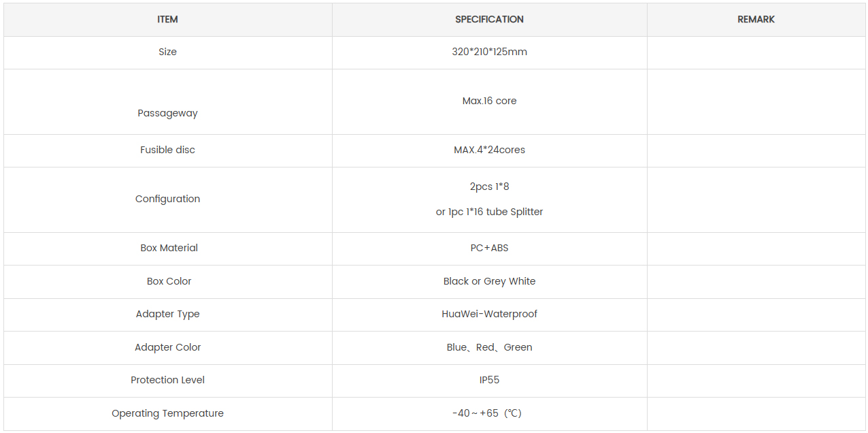868x433 pixels.
Task: Click the 320*210*125mm size value
Action: coord(489,52)
